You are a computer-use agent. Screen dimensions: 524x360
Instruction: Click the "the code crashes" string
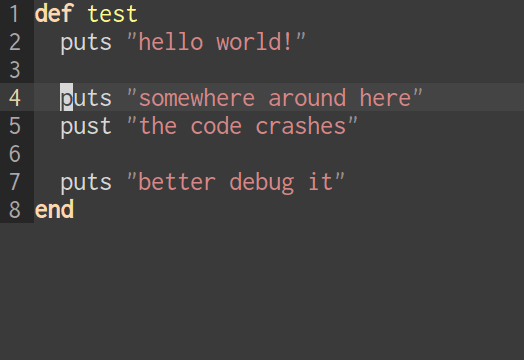coord(242,126)
